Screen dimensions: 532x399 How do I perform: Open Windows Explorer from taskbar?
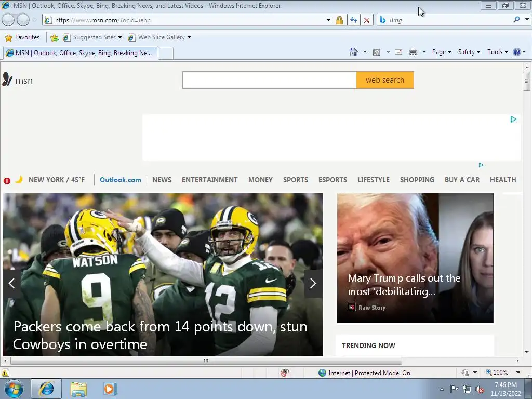(x=78, y=389)
